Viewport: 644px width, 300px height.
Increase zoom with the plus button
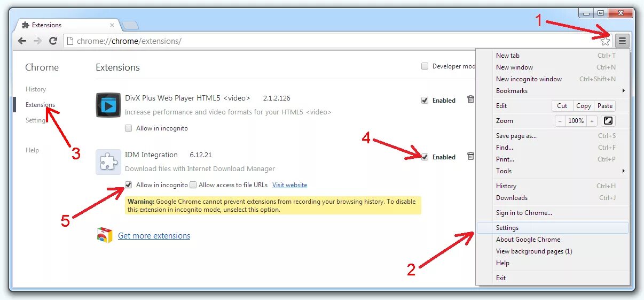[x=592, y=121]
